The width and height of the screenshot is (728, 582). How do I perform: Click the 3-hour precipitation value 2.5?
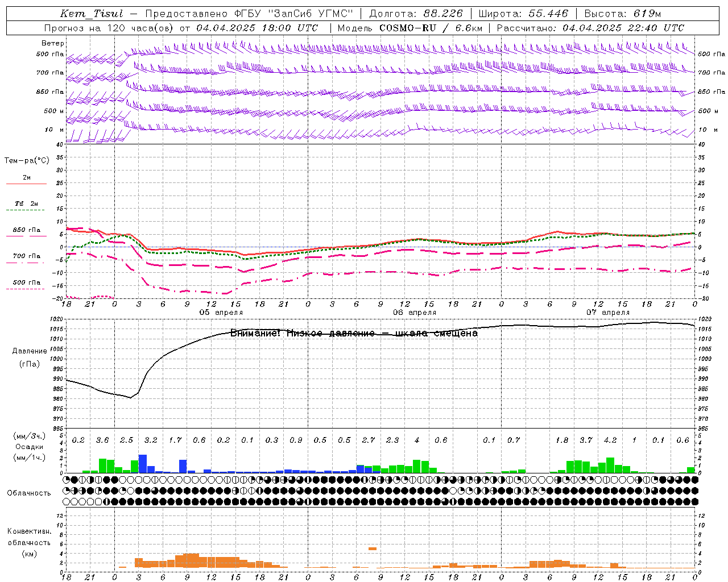click(126, 440)
